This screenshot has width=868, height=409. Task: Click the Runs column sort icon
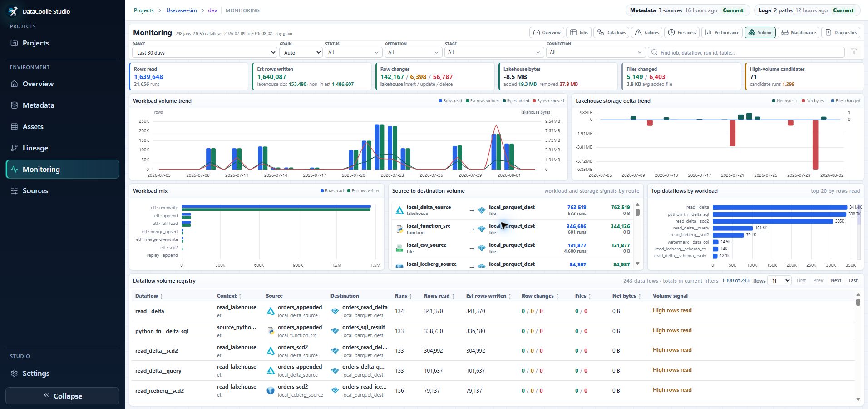(410, 296)
